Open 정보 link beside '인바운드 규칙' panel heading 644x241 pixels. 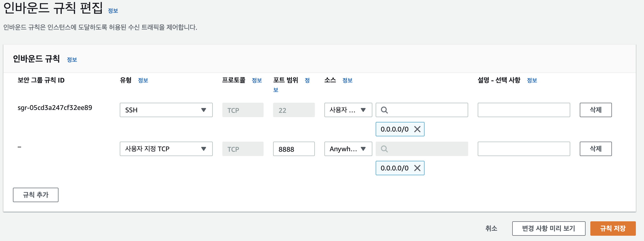click(x=72, y=60)
